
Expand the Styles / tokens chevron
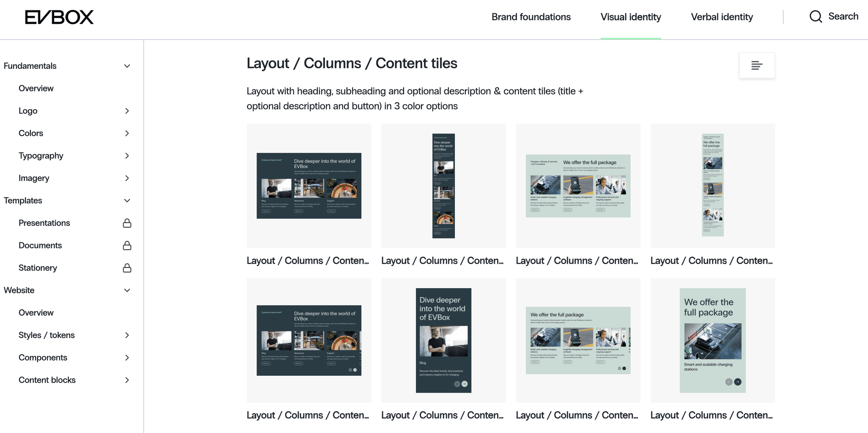tap(127, 335)
